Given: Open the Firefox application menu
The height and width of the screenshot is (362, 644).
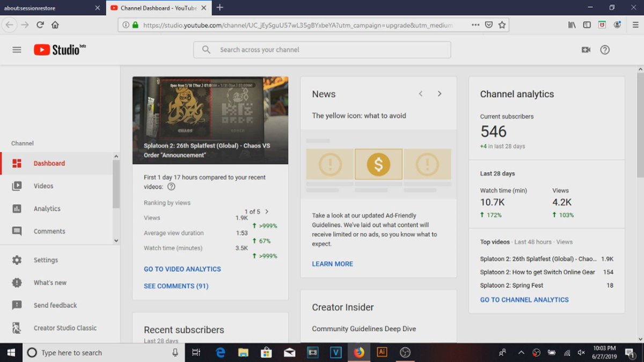Looking at the screenshot, I should click(x=634, y=25).
